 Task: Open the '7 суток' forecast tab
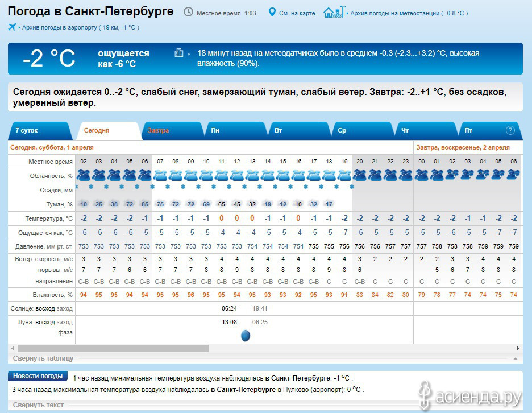pyautogui.click(x=40, y=131)
